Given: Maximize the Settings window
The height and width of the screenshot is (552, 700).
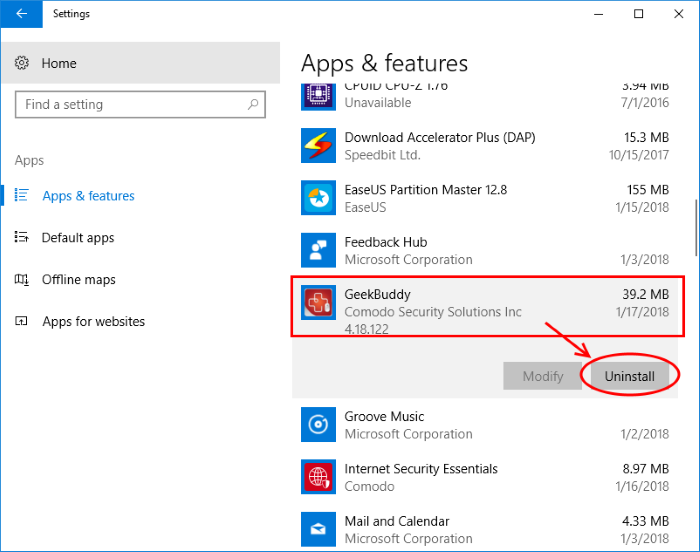Looking at the screenshot, I should [x=638, y=14].
